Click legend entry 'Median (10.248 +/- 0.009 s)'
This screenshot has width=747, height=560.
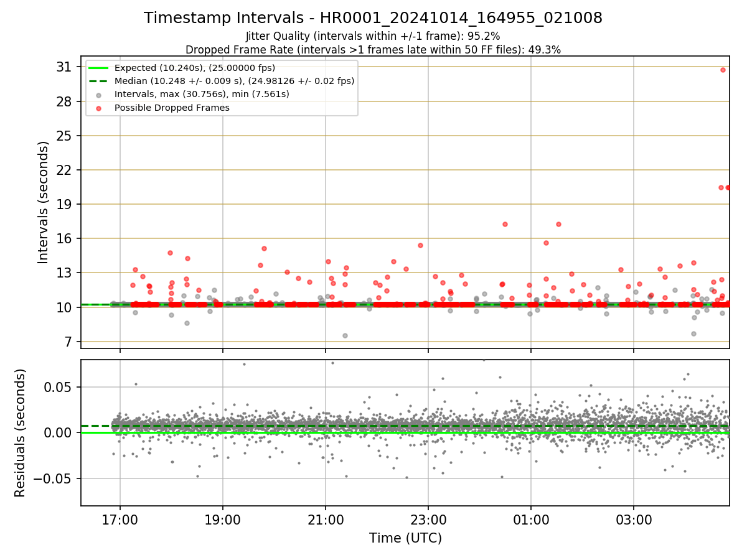pyautogui.click(x=234, y=81)
